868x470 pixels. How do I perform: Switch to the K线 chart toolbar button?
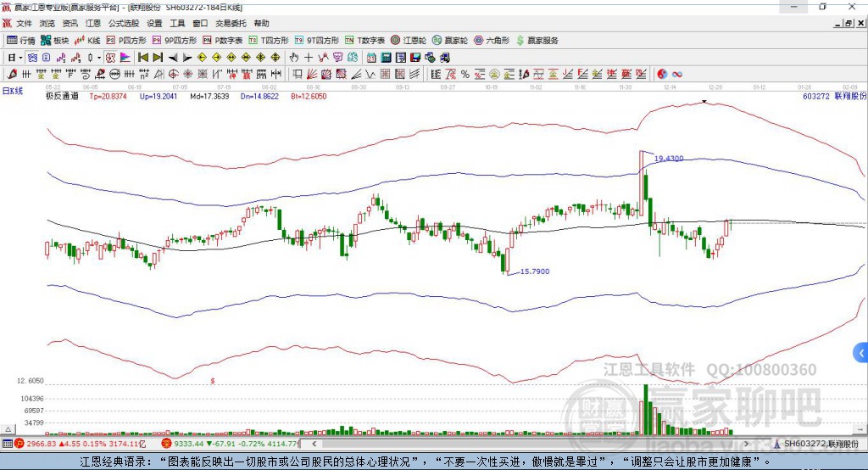coord(87,41)
